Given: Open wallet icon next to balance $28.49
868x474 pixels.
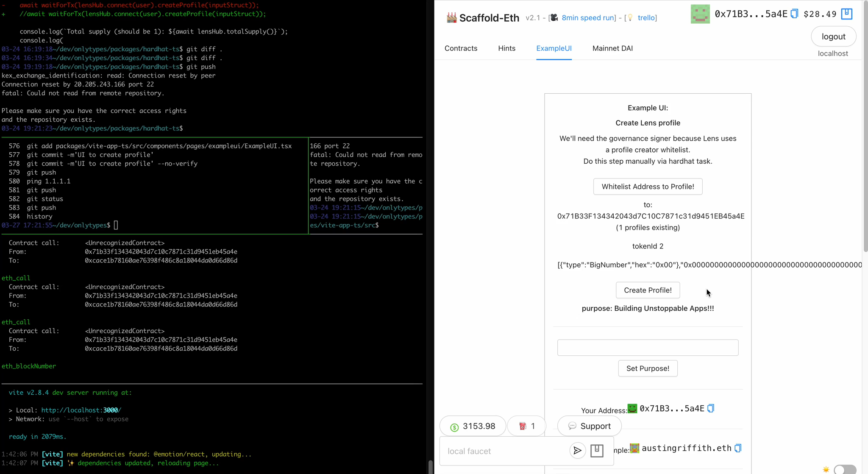Looking at the screenshot, I should pos(846,14).
